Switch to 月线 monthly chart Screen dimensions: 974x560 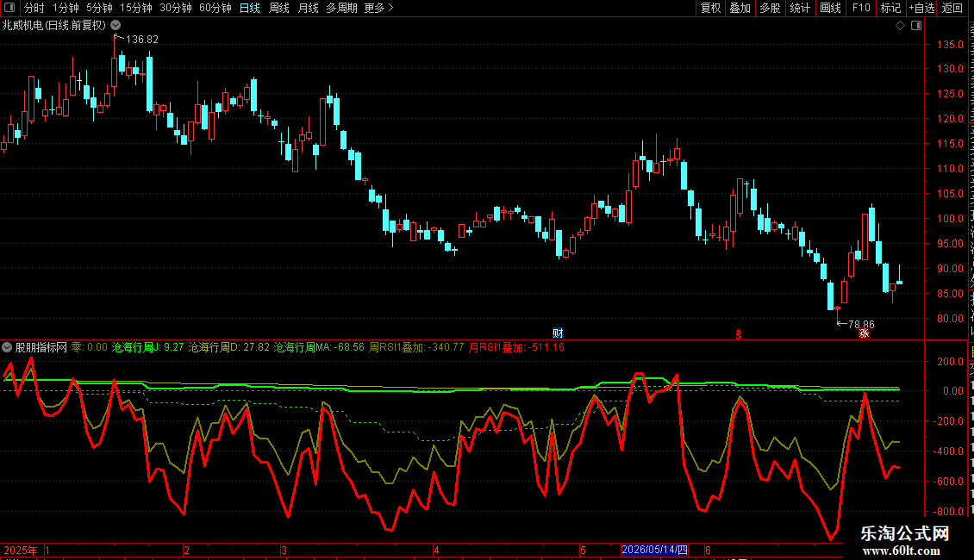[308, 8]
